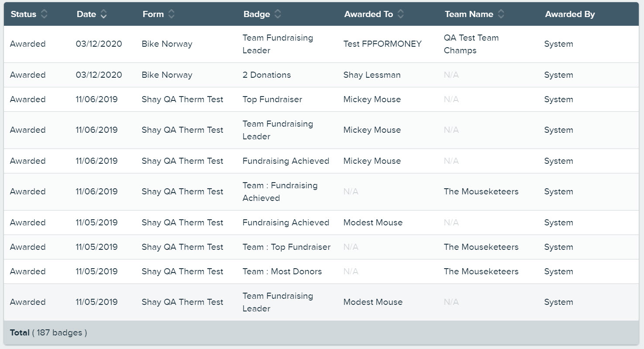Click the 2 Donations badge cell
The image size is (644, 349).
(267, 75)
